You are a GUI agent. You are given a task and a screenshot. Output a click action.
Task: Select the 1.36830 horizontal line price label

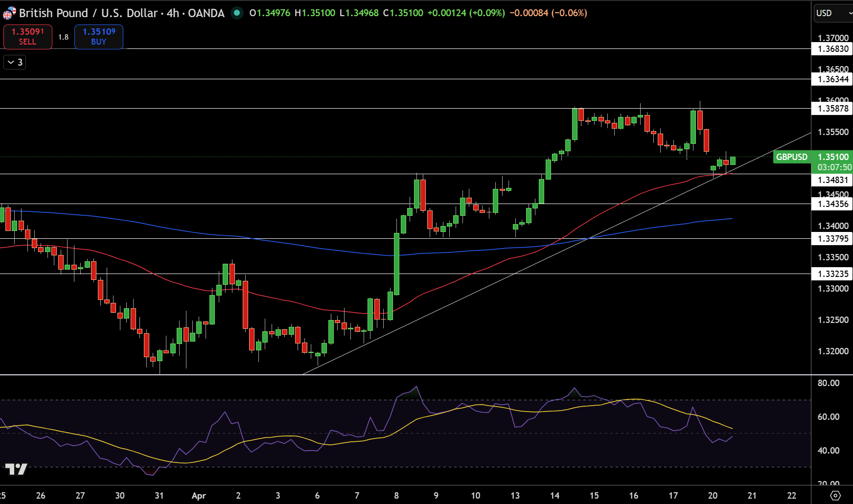pos(832,49)
